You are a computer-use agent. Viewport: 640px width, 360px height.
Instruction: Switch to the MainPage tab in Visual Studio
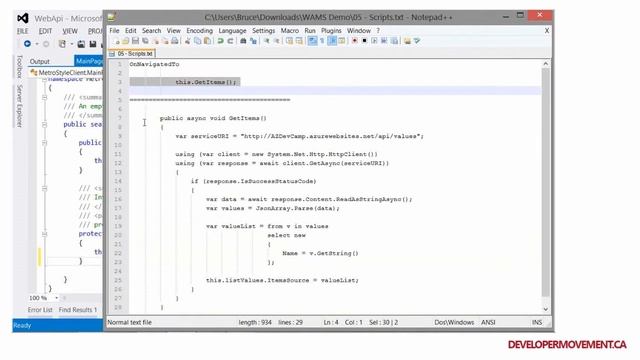coord(89,61)
